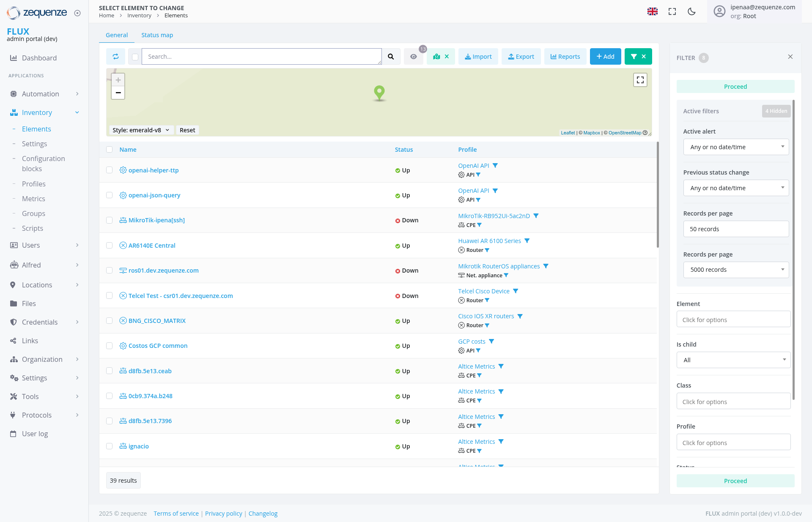Select the General tab
Image resolution: width=812 pixels, height=522 pixels.
[x=117, y=35]
